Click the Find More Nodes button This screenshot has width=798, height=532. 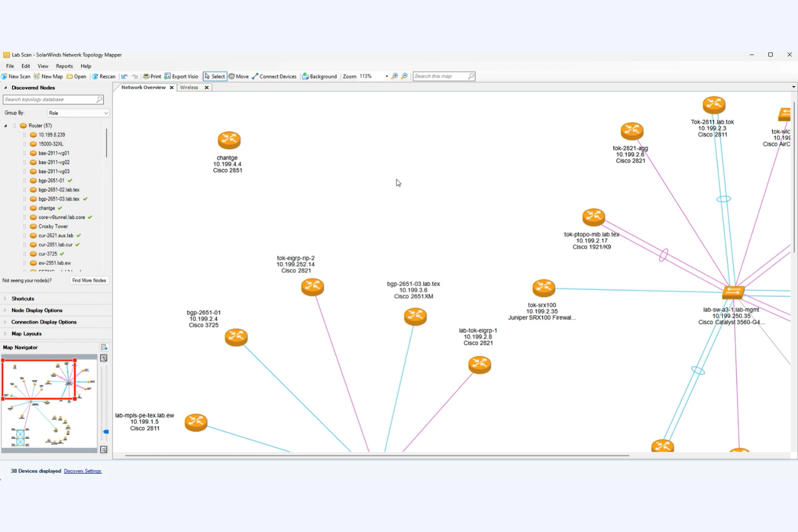(89, 280)
